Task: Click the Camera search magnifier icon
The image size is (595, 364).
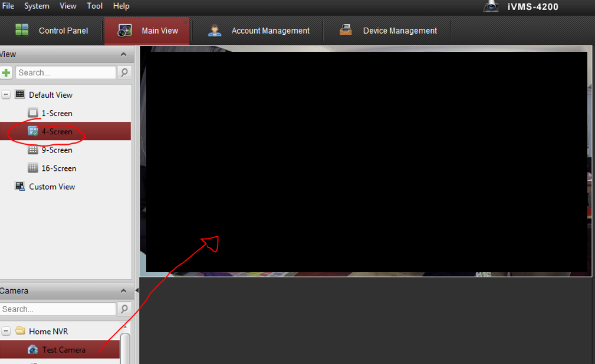Action: [x=124, y=309]
